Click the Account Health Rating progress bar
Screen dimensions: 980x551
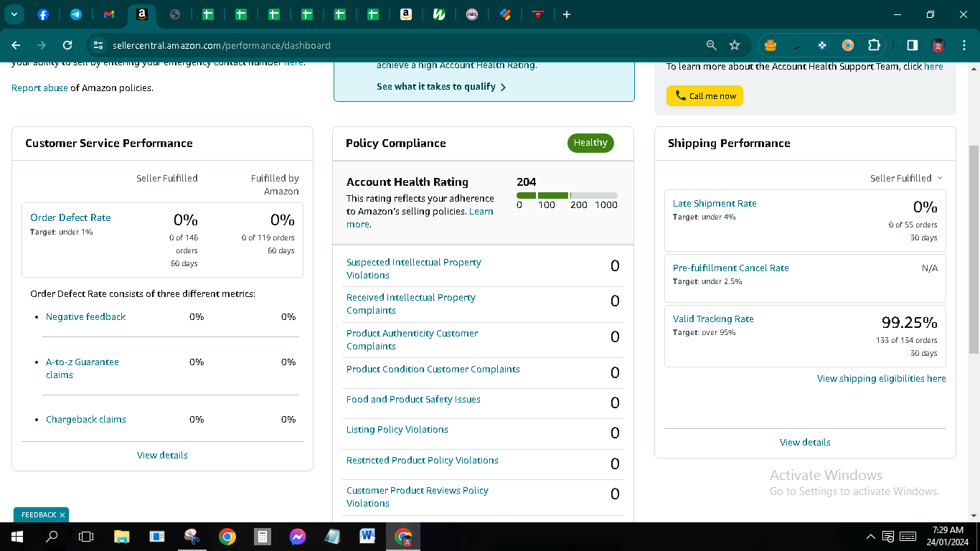click(x=567, y=195)
